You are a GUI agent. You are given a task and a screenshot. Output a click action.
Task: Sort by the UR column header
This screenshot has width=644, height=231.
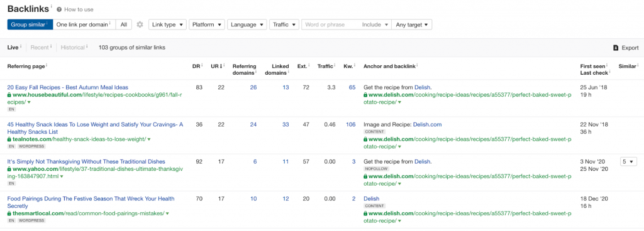tap(217, 65)
